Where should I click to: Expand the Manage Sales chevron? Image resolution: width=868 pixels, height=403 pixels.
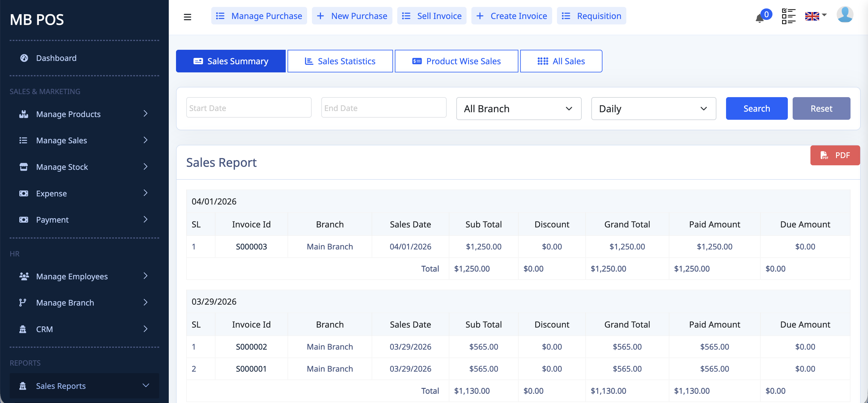(146, 140)
